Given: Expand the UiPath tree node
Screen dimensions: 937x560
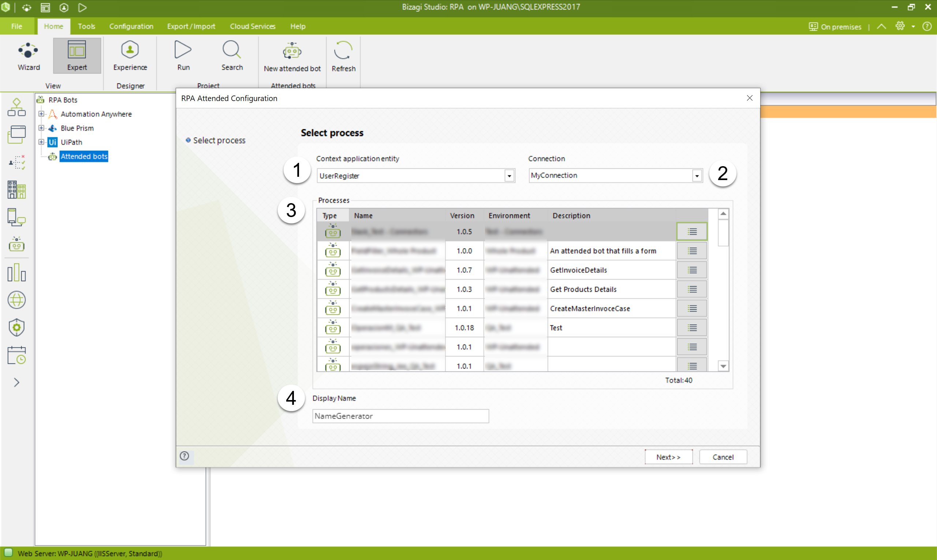Looking at the screenshot, I should tap(41, 142).
